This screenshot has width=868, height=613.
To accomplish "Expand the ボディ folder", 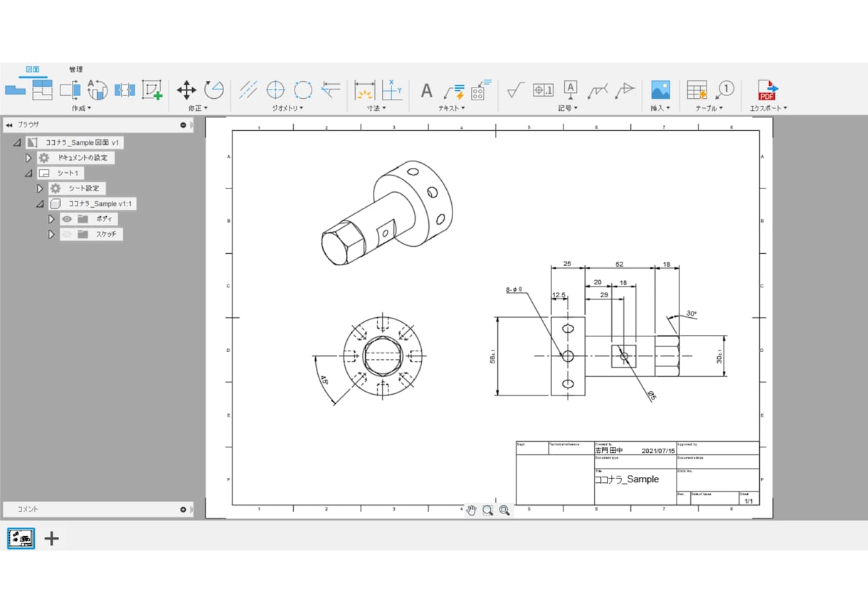I will 52,219.
